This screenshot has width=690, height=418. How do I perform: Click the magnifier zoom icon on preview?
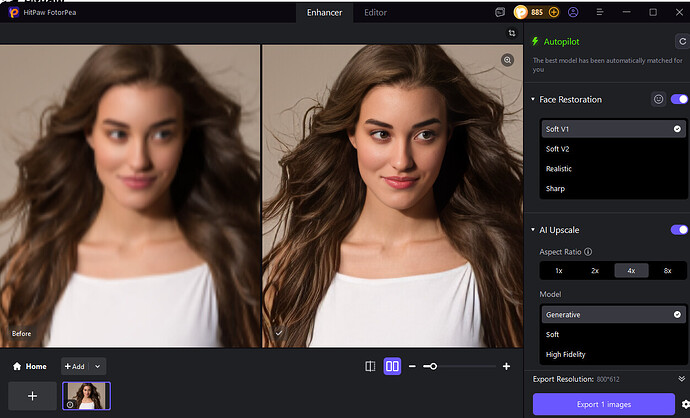pyautogui.click(x=507, y=60)
